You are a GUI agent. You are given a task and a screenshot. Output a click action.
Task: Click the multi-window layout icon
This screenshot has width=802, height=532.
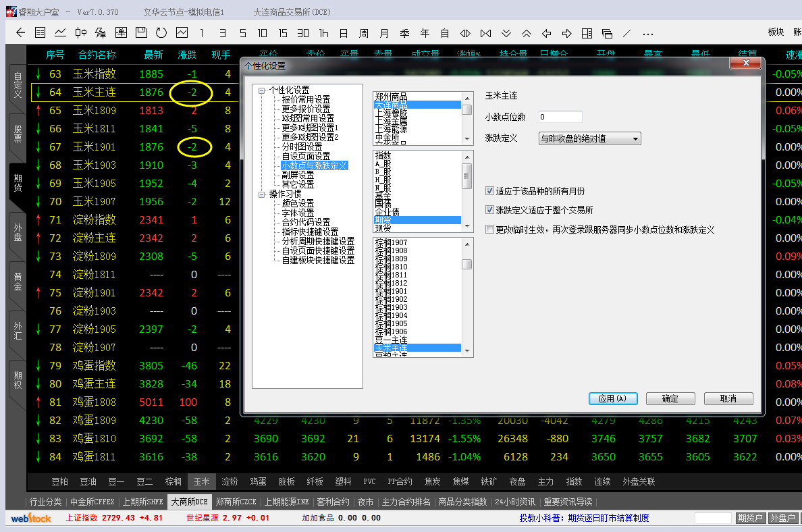pyautogui.click(x=607, y=33)
